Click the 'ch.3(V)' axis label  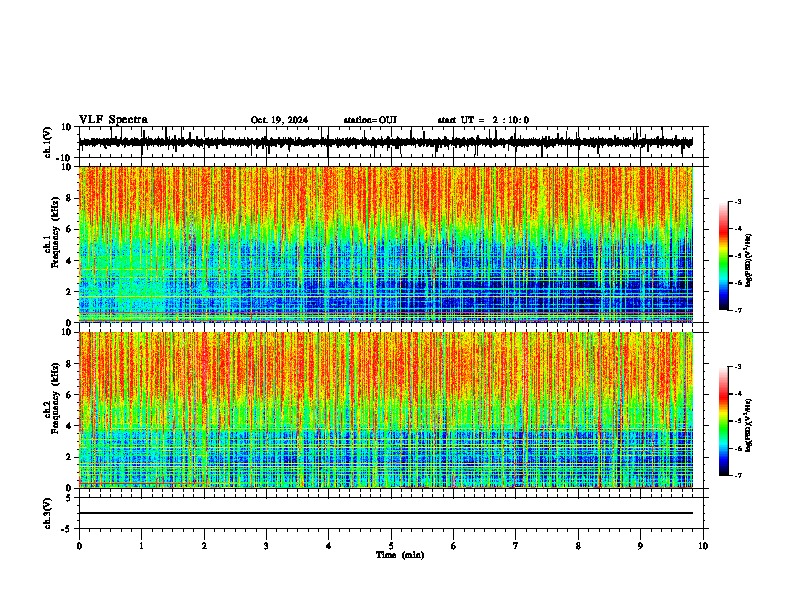48,513
